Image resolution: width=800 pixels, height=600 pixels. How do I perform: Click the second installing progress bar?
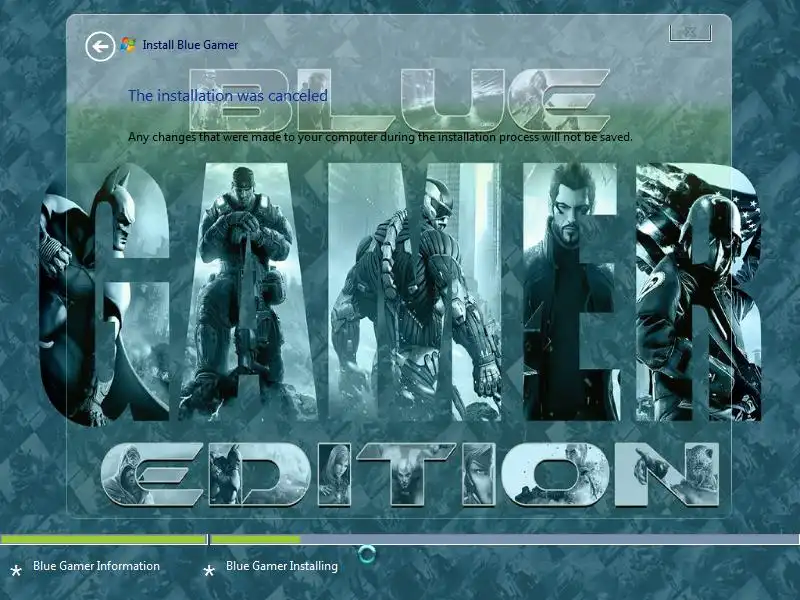[505, 539]
